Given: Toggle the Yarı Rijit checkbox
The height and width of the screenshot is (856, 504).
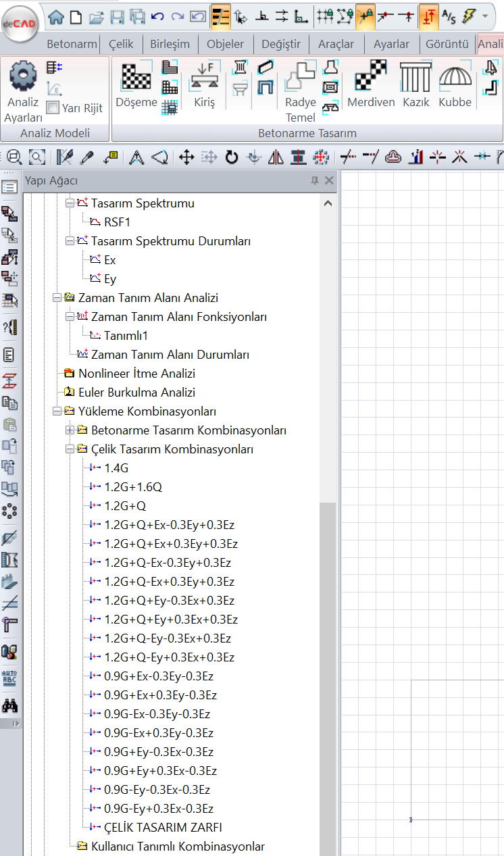Looking at the screenshot, I should click(53, 107).
